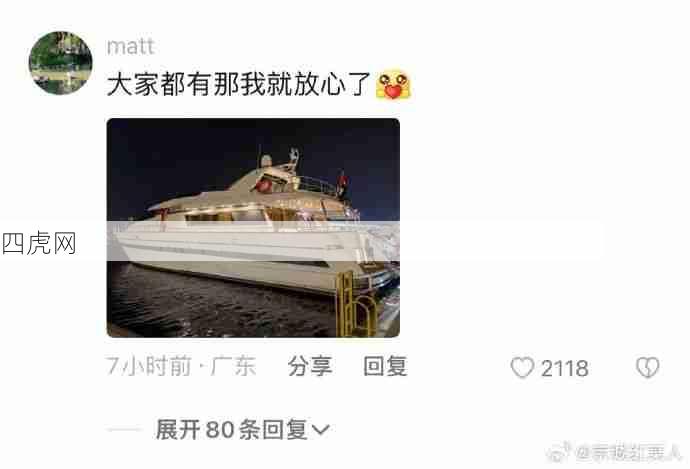Viewport: 690px width, 469px height.
Task: Open the yacht photo thumbnail
Action: click(253, 228)
